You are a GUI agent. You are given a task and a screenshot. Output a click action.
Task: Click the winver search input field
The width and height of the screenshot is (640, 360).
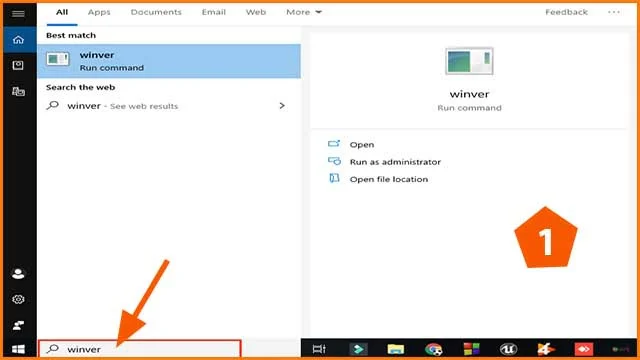140,349
